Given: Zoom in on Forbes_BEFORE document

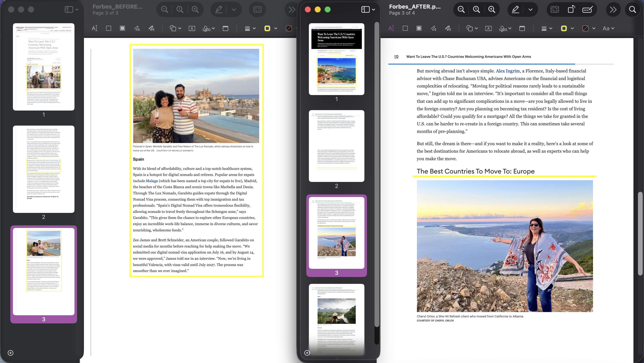Looking at the screenshot, I should coord(195,9).
